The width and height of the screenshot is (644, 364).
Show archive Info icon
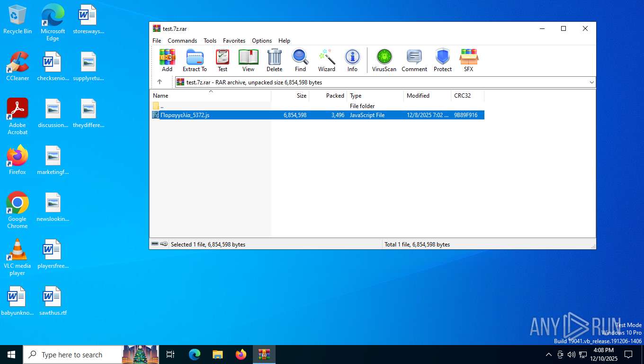[352, 60]
